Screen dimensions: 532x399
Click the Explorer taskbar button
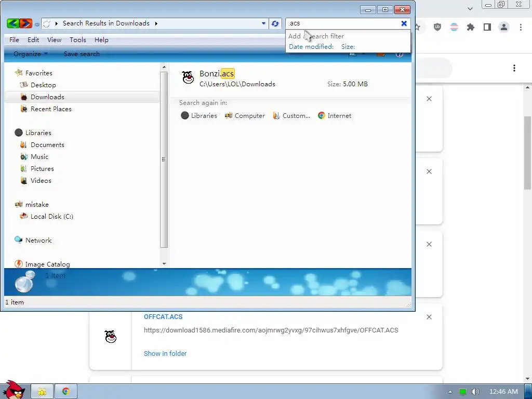point(42,392)
